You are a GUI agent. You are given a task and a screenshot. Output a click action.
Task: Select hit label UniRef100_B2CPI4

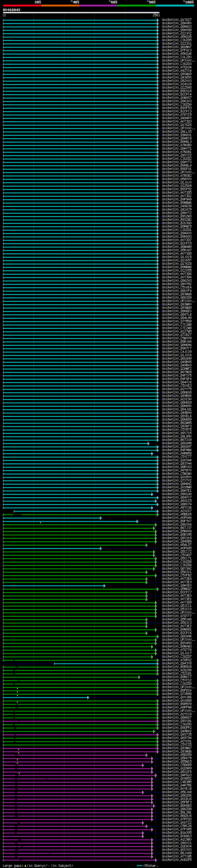(177, 94)
